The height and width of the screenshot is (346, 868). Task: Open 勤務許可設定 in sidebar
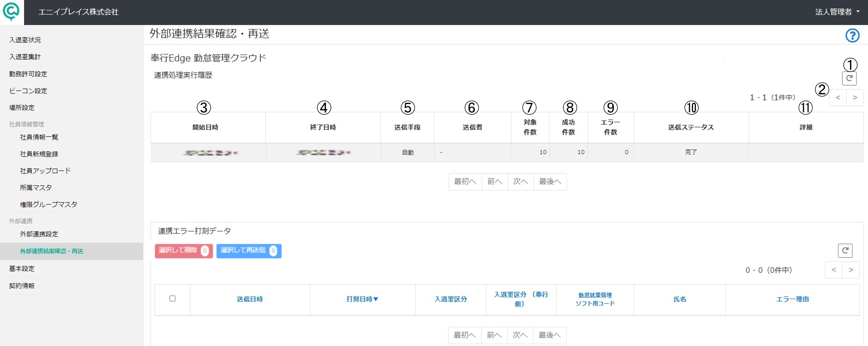point(28,74)
